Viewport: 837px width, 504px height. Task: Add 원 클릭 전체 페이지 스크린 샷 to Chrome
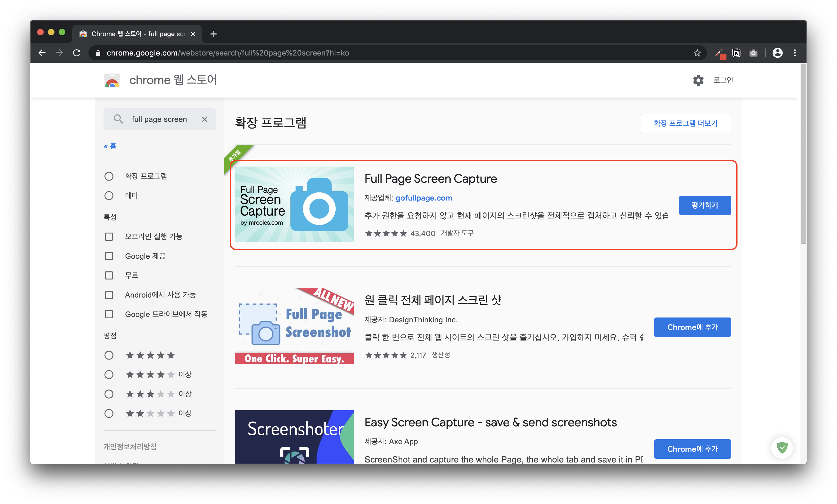point(692,327)
